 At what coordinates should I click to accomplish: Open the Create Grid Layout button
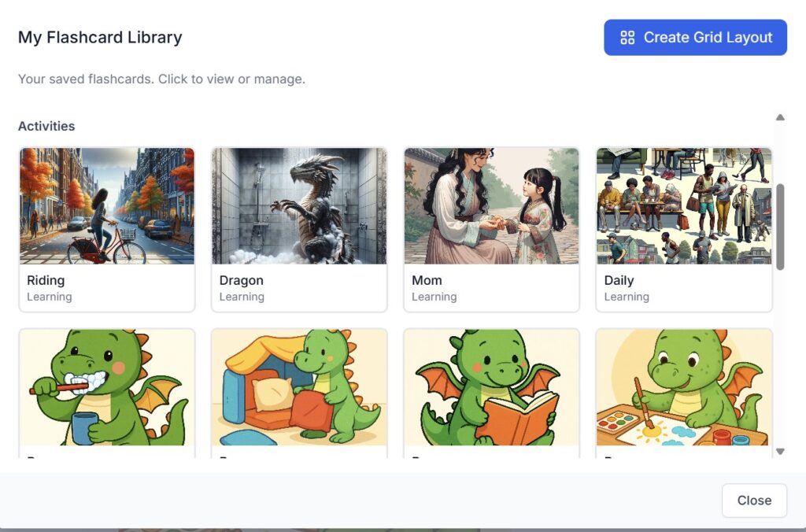[x=695, y=37]
